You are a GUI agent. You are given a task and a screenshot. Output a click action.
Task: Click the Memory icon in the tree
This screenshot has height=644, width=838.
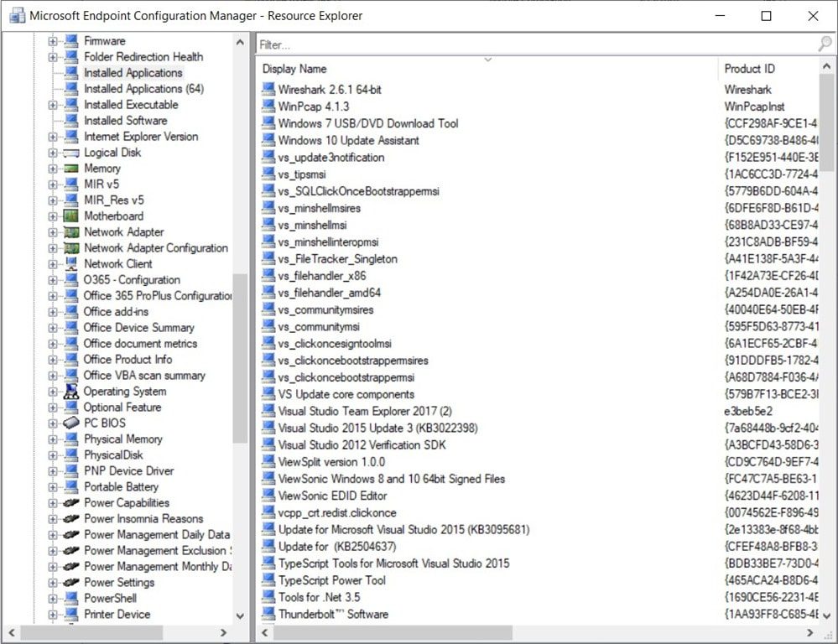[74, 168]
